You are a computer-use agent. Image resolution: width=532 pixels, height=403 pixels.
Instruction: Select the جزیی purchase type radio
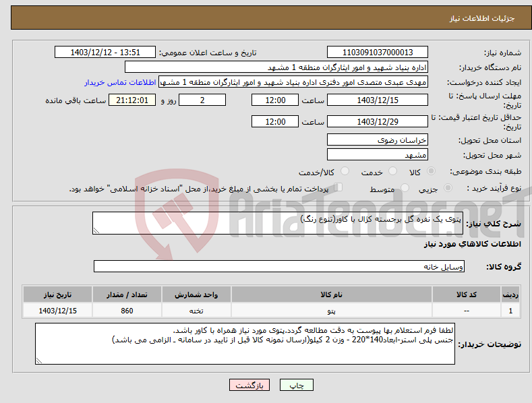point(448,187)
